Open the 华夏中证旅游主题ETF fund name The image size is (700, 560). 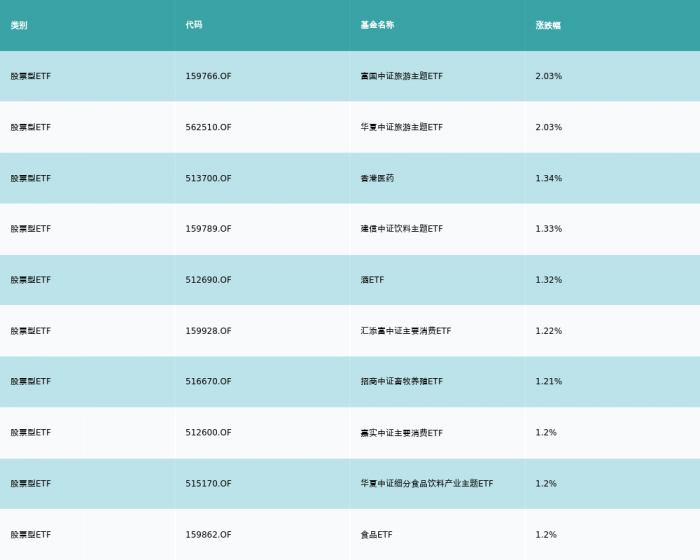tap(402, 127)
